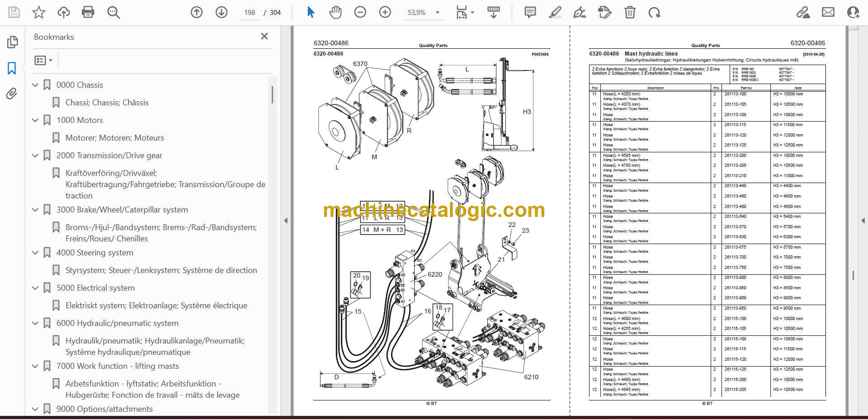Show page thumbnails panel

(x=12, y=42)
